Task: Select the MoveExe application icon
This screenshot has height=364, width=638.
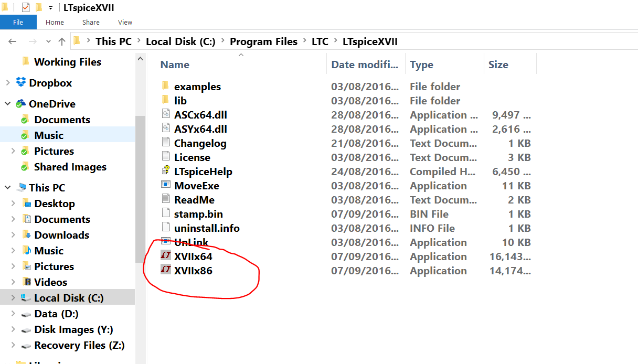Action: [x=166, y=186]
